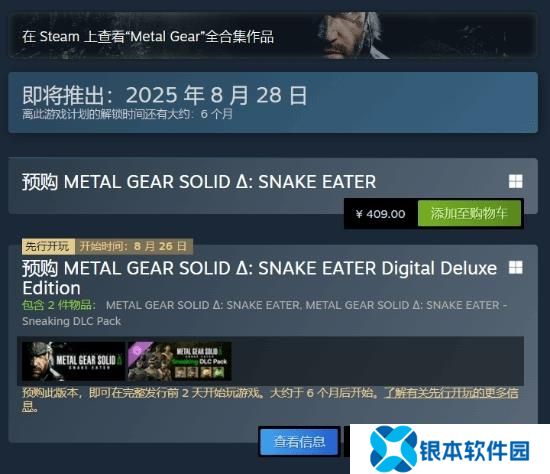Click the unlock countdown text 6 个月
Screen dimensions: 550x474
point(216,114)
